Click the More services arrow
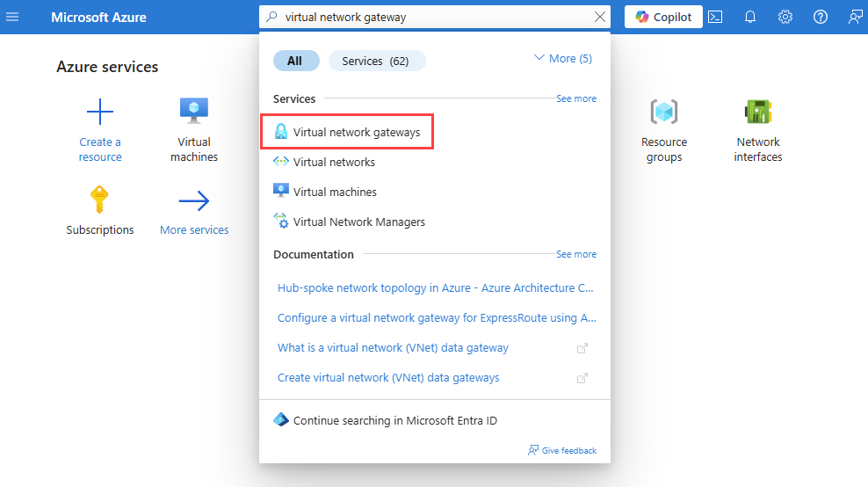The width and height of the screenshot is (868, 487). (x=194, y=200)
